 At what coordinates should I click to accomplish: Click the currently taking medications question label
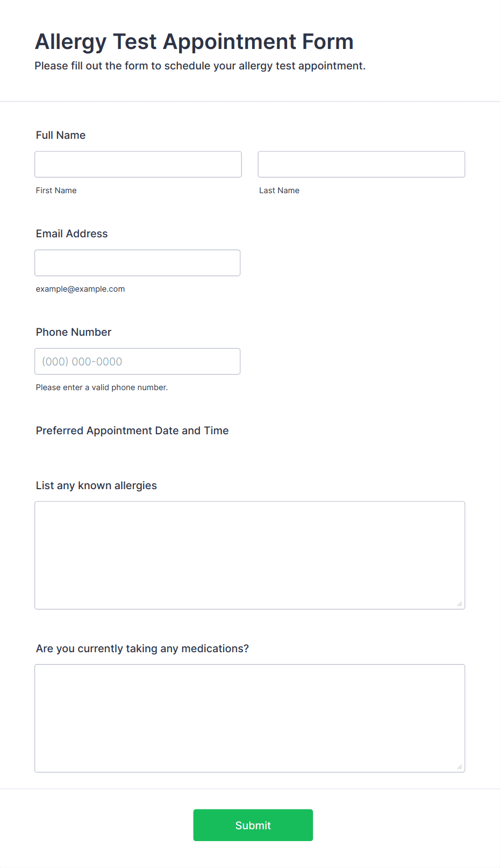point(142,648)
